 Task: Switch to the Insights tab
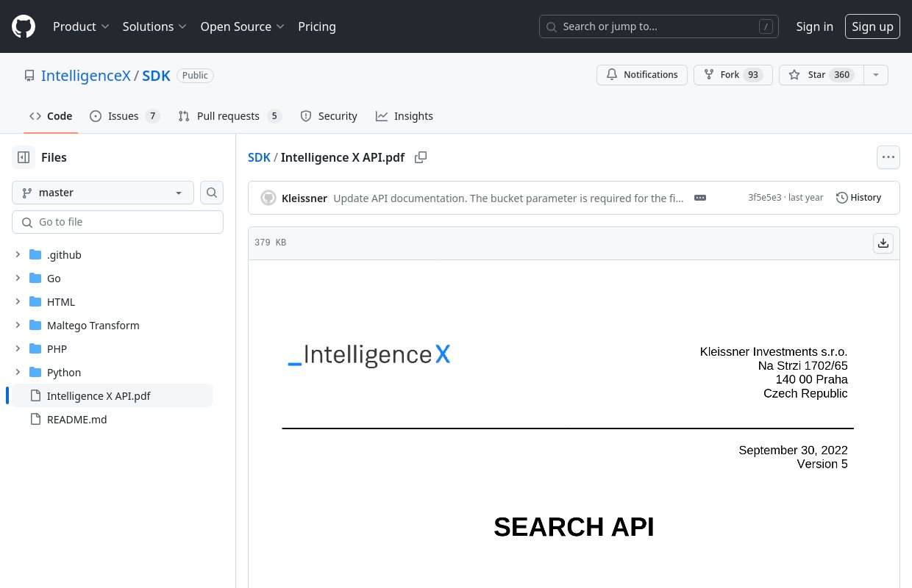click(x=405, y=116)
